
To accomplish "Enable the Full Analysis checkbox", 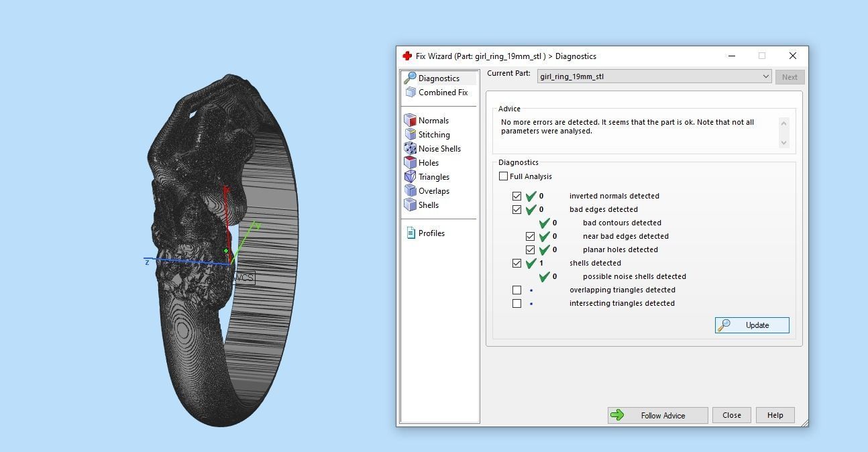I will coord(503,176).
